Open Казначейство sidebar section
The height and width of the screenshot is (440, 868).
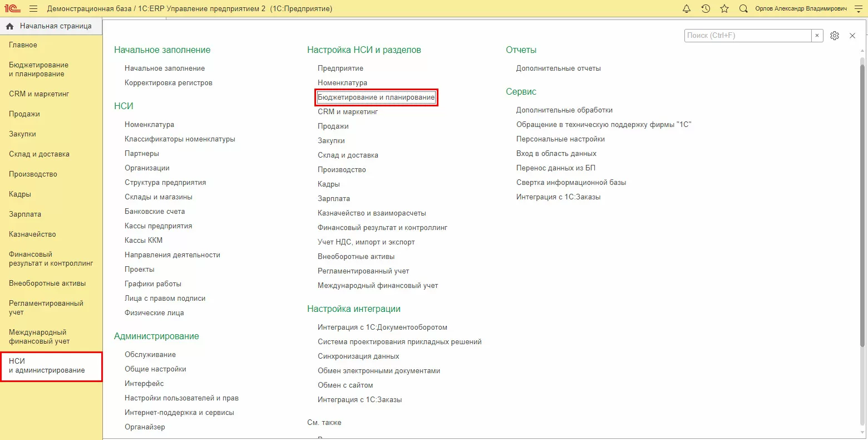[x=32, y=234]
